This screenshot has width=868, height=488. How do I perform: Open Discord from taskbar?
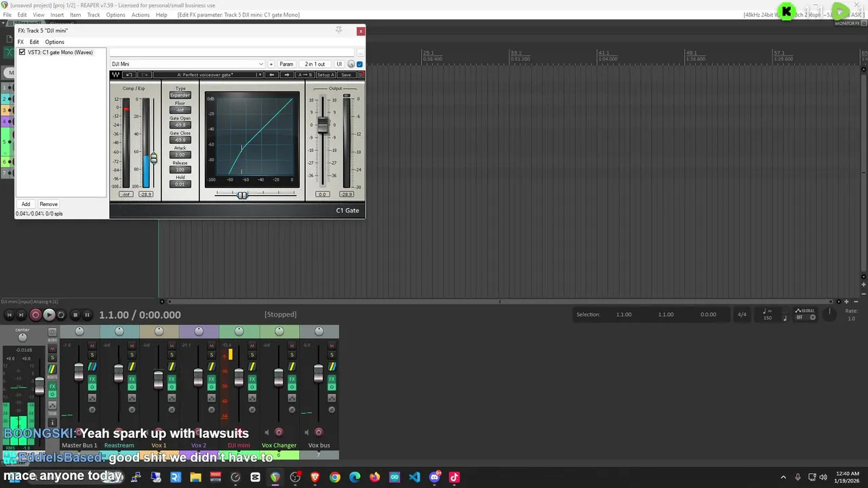point(435,477)
